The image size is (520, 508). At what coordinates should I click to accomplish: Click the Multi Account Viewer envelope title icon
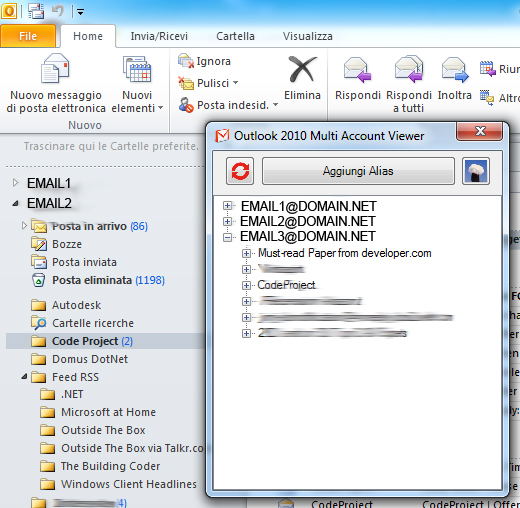coord(222,136)
